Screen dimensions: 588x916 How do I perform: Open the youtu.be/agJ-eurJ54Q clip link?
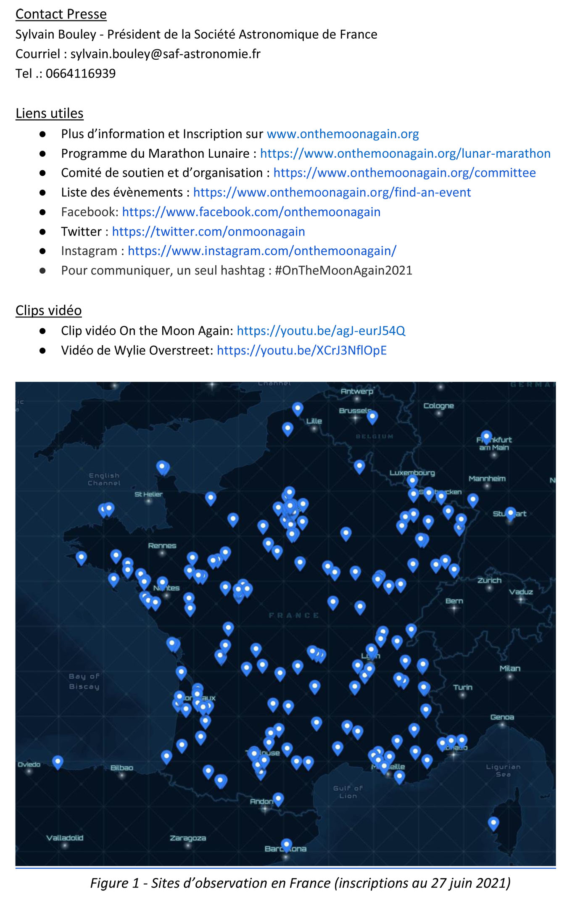point(321,330)
